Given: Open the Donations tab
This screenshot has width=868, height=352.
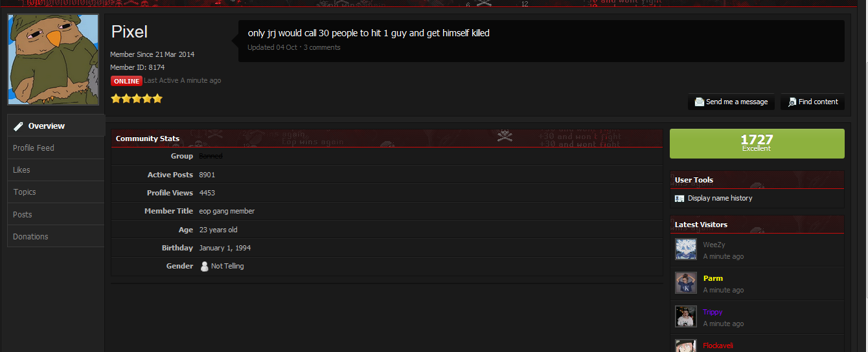Looking at the screenshot, I should click(x=56, y=237).
